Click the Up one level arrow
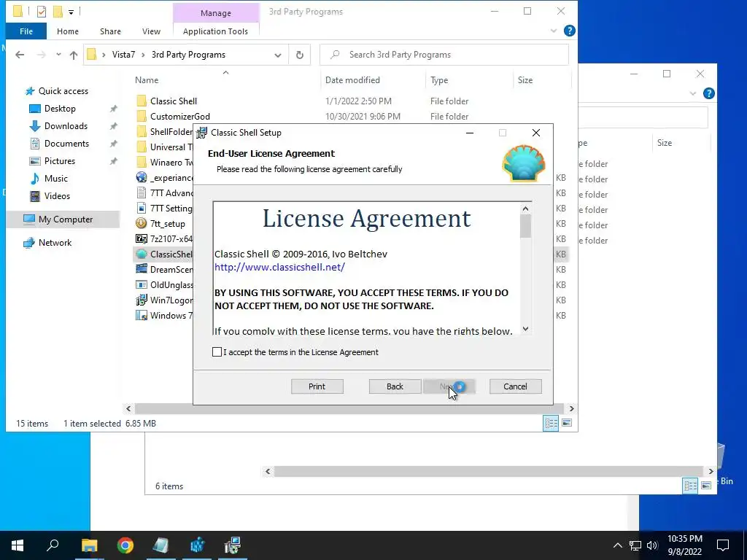 (x=74, y=55)
